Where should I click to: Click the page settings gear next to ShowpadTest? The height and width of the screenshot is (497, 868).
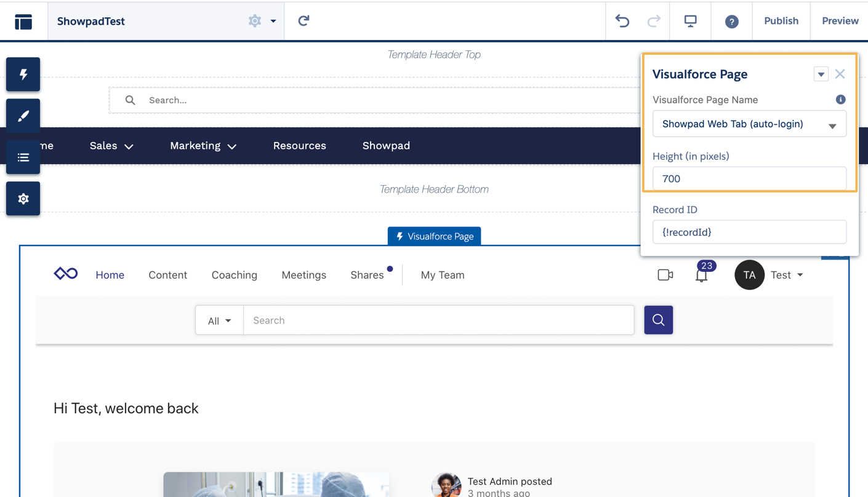click(255, 21)
